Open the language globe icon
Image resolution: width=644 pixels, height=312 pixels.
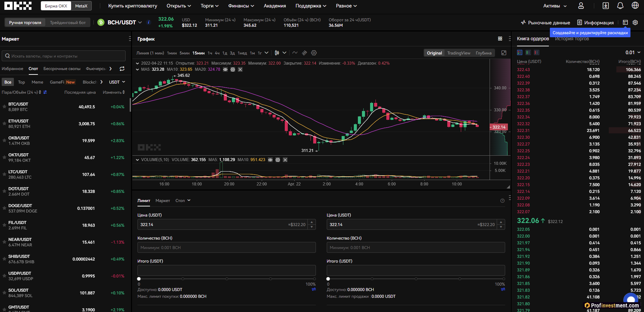tap(635, 6)
